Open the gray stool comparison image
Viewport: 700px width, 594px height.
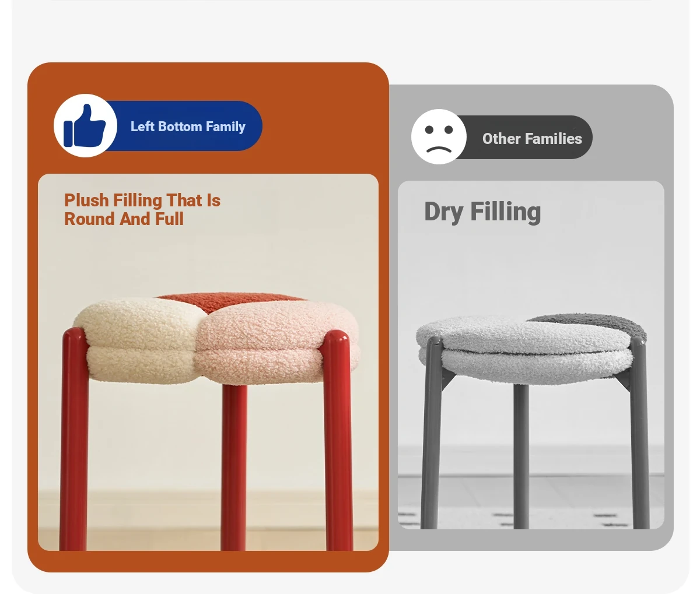point(531,355)
